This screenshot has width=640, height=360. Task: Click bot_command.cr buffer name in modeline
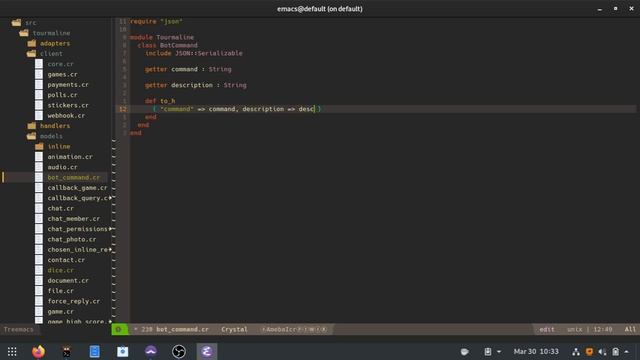182,329
